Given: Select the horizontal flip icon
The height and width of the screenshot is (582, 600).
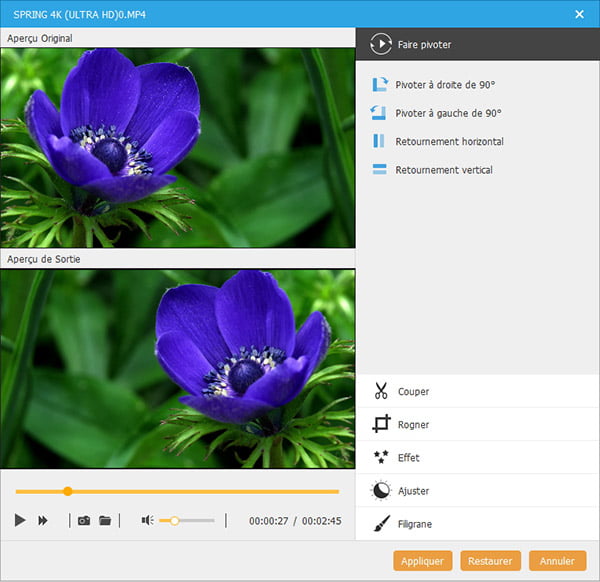Looking at the screenshot, I should point(379,142).
